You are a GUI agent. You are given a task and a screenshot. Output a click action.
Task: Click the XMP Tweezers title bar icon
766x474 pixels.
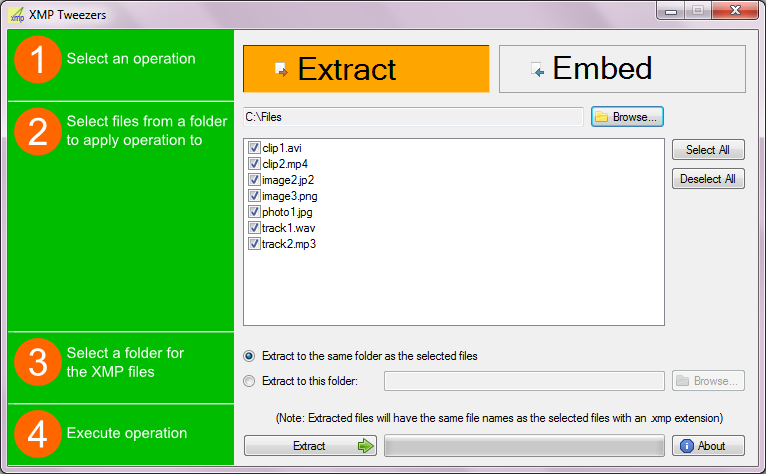(17, 15)
